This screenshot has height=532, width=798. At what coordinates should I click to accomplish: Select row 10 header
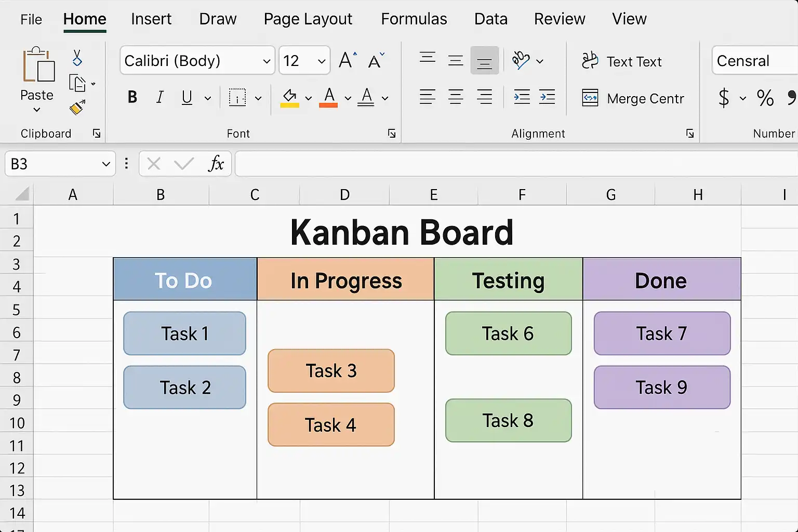[17, 423]
